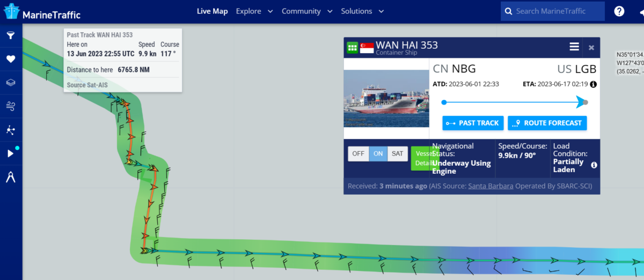Image resolution: width=644 pixels, height=280 pixels.
Task: Go to the Live Map tab
Action: click(212, 11)
